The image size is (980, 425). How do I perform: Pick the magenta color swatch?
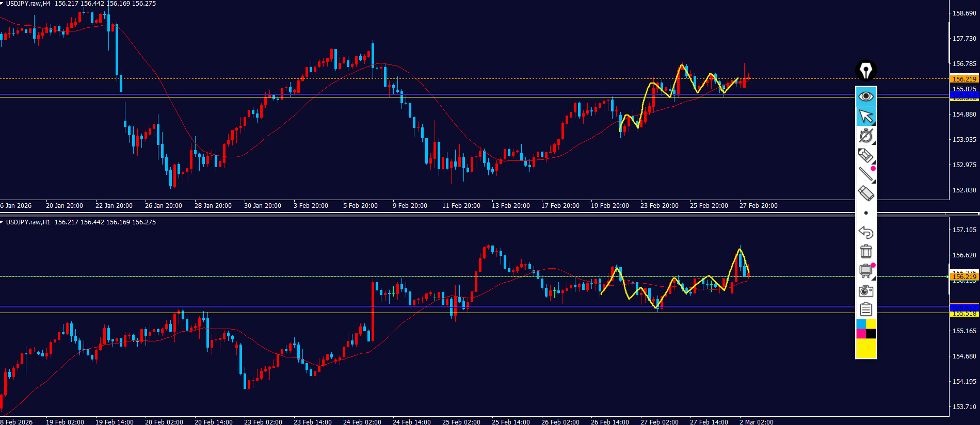click(861, 334)
